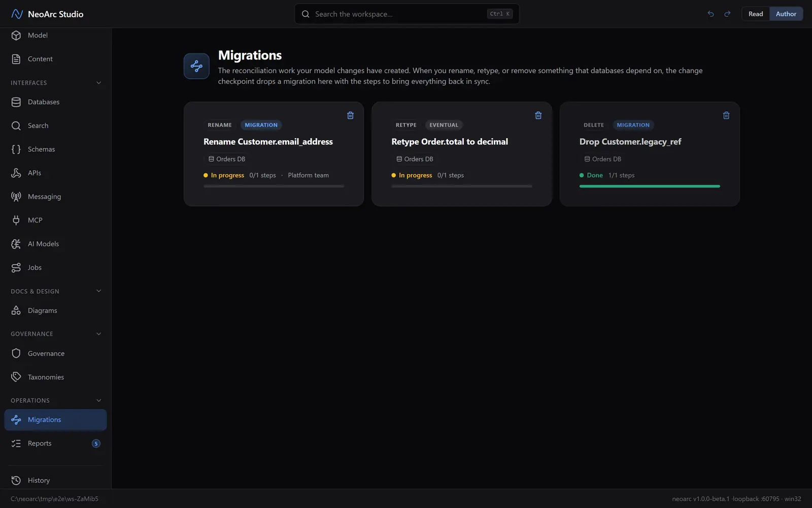Open the Jobs icon
The image size is (812, 508).
point(16,267)
